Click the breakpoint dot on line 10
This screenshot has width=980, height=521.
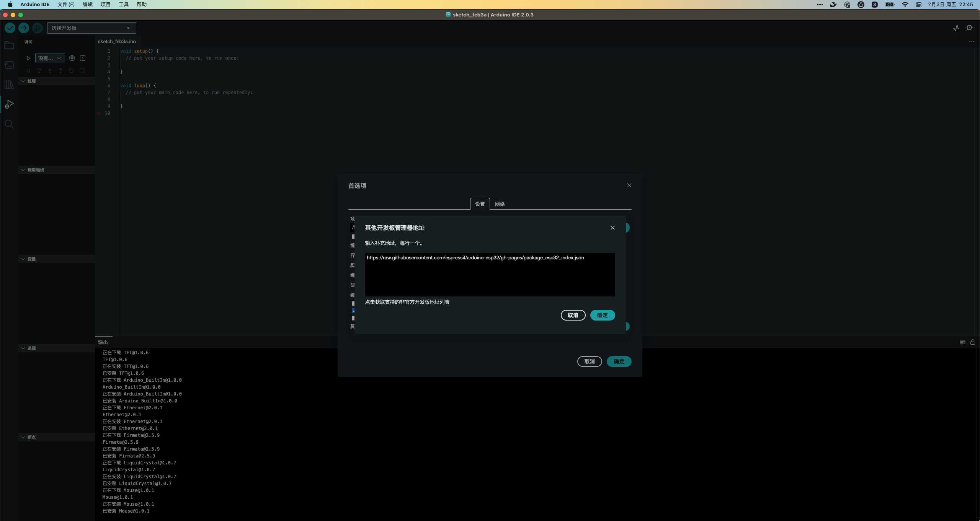point(98,113)
